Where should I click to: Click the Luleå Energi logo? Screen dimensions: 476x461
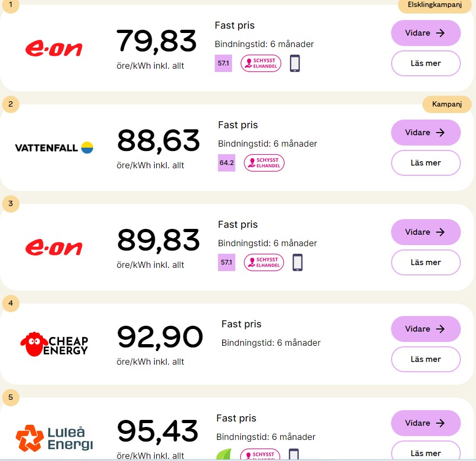[x=54, y=438]
